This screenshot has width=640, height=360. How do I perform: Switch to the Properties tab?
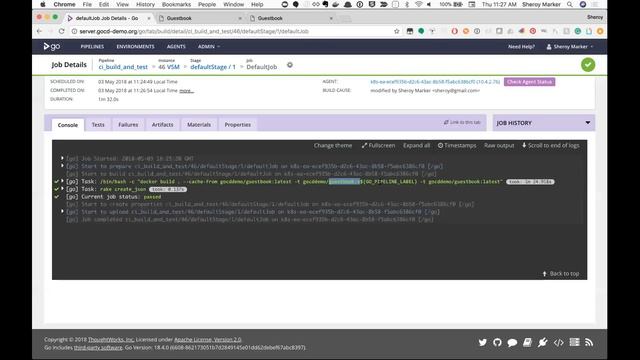pyautogui.click(x=238, y=124)
